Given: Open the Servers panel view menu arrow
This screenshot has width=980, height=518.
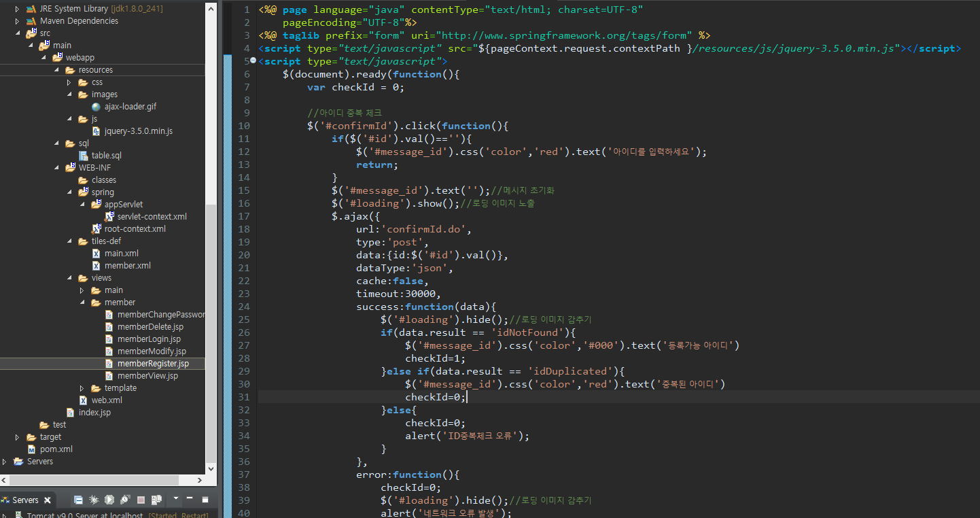Looking at the screenshot, I should [176, 498].
